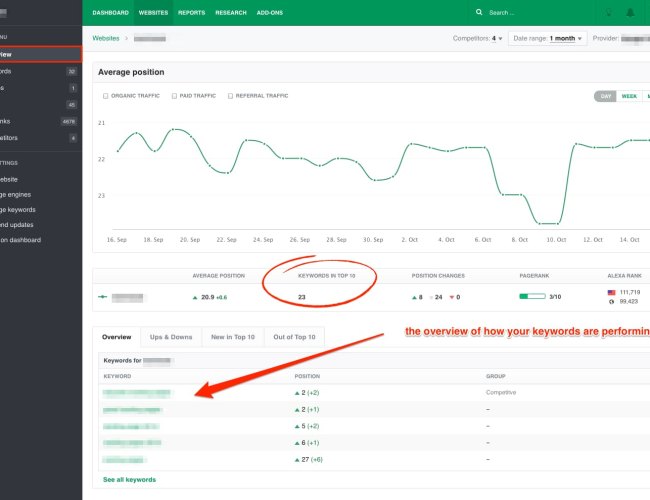
Task: Select the highlighted Overview sidebar item
Action: point(41,54)
